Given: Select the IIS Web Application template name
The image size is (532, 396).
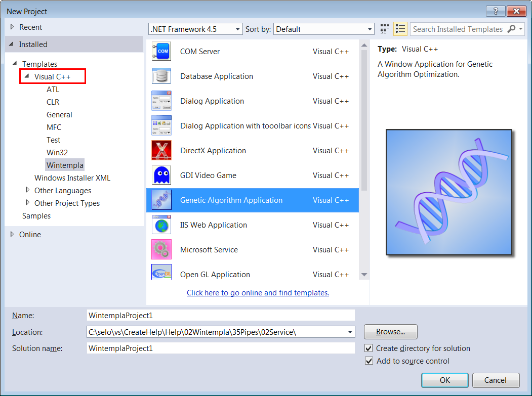Looking at the screenshot, I should pos(214,225).
